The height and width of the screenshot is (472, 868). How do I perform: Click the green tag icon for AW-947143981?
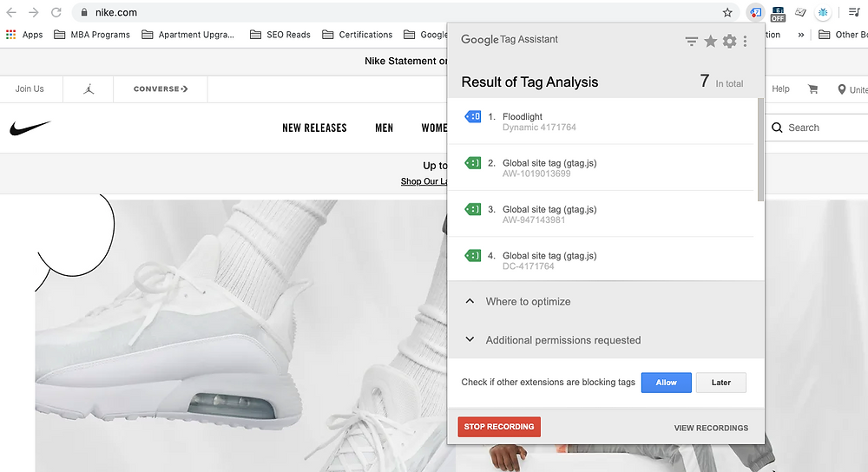pyautogui.click(x=473, y=209)
